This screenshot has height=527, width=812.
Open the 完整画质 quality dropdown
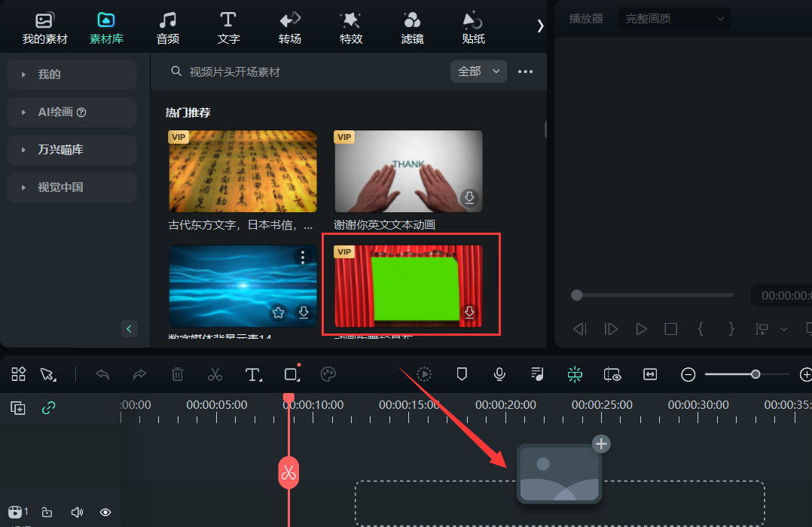coord(674,19)
